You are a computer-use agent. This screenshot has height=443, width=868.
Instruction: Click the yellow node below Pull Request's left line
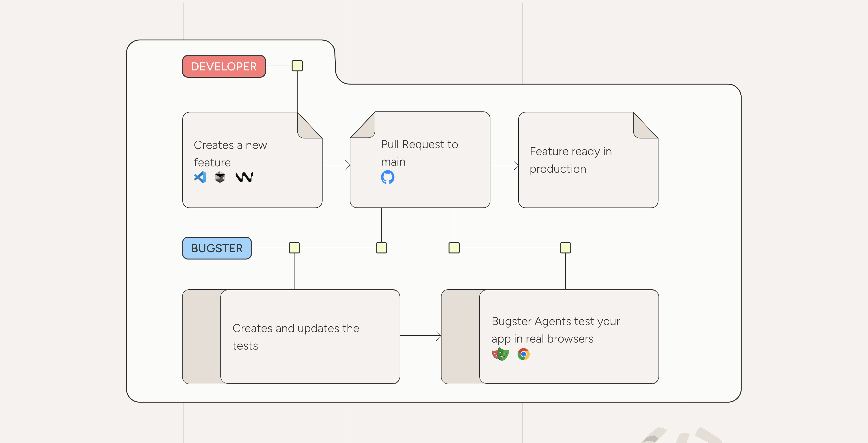(381, 248)
